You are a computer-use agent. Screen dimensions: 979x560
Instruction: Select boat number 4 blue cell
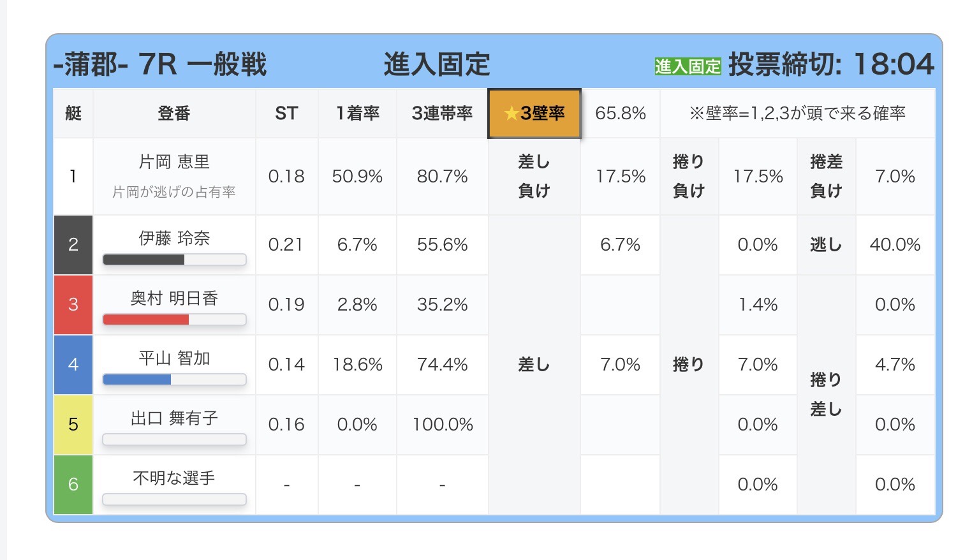(x=73, y=365)
